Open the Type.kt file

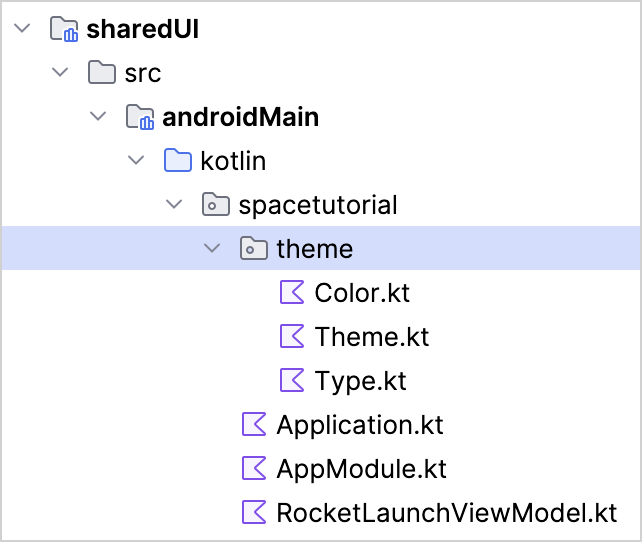point(360,381)
